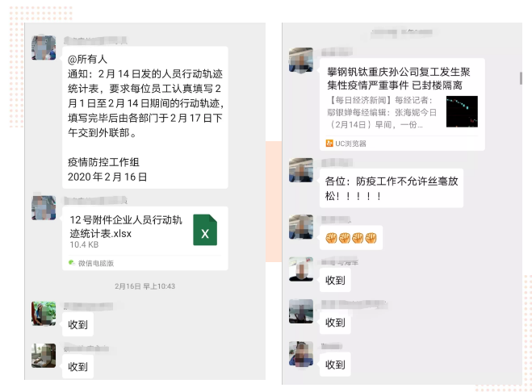Tap avatar next to 防疫工作不允许丝毫放松 message

click(x=301, y=170)
